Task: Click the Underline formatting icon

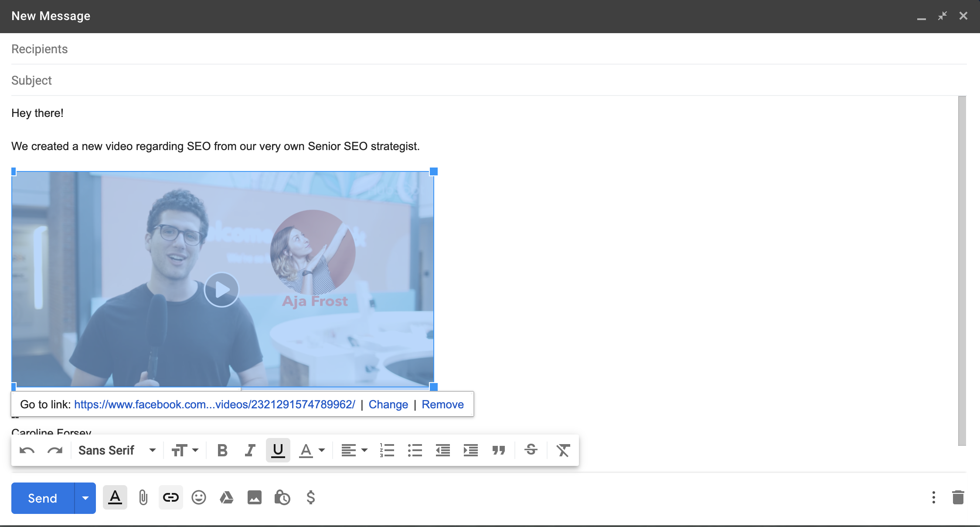Action: click(277, 450)
